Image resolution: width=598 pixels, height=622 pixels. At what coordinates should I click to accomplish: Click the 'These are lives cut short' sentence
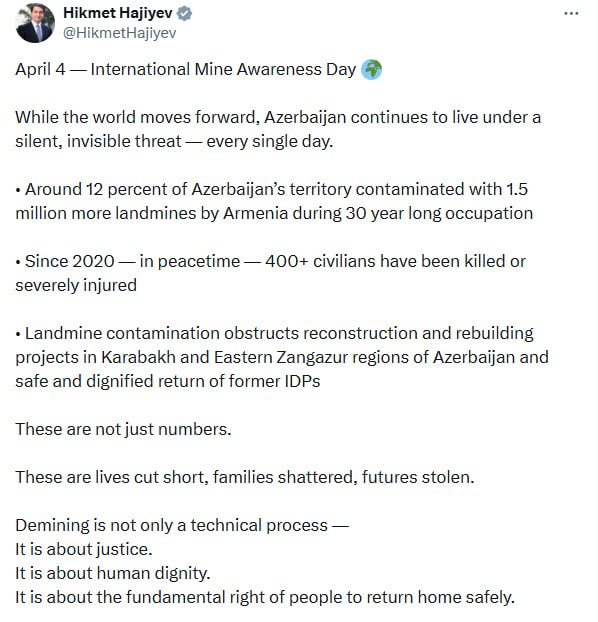(245, 477)
